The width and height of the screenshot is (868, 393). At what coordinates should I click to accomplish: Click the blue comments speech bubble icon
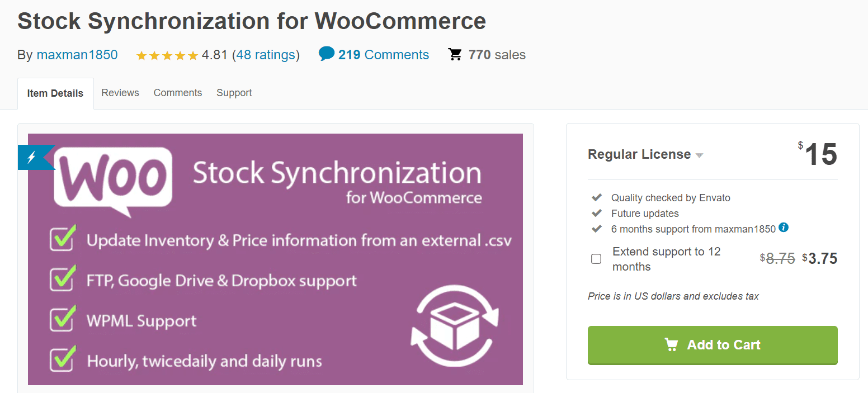coord(327,54)
